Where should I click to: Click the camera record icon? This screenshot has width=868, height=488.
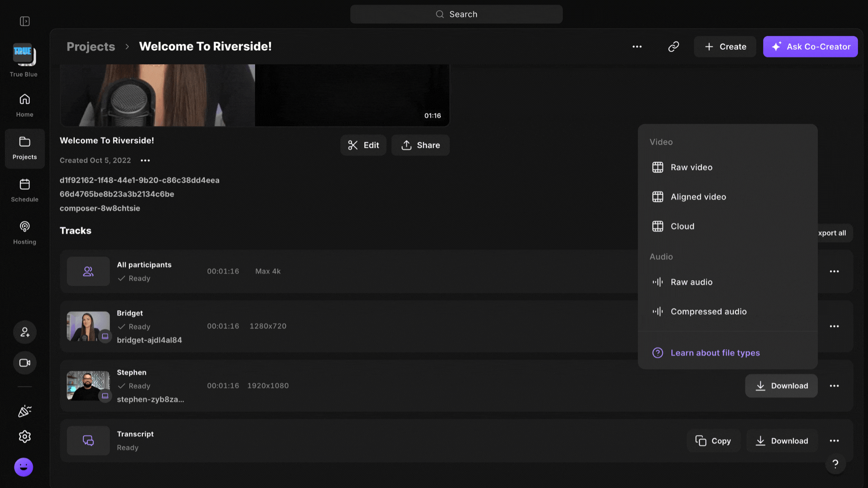point(25,363)
